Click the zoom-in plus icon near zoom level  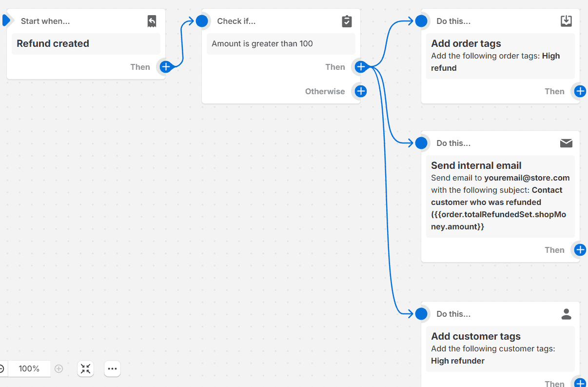point(59,369)
